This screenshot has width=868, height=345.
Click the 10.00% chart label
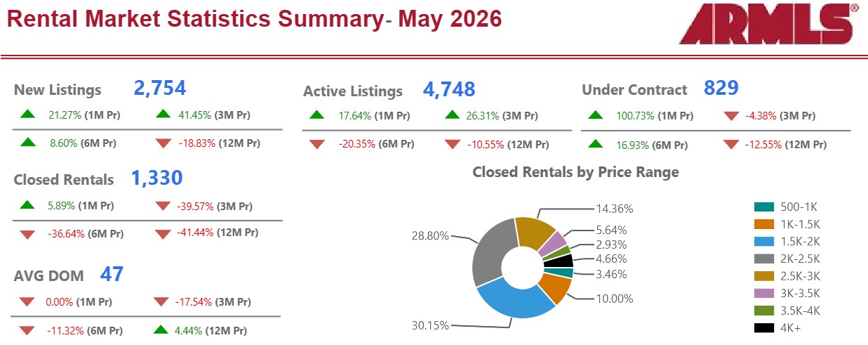coord(614,299)
